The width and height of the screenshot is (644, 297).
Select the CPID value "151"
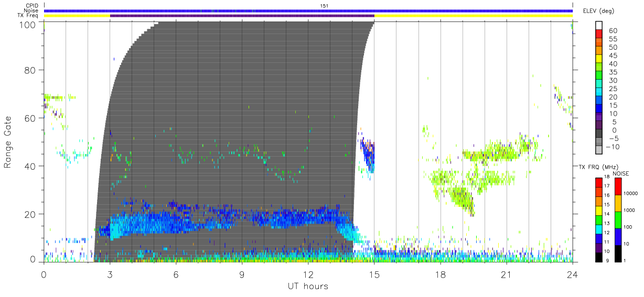click(325, 6)
